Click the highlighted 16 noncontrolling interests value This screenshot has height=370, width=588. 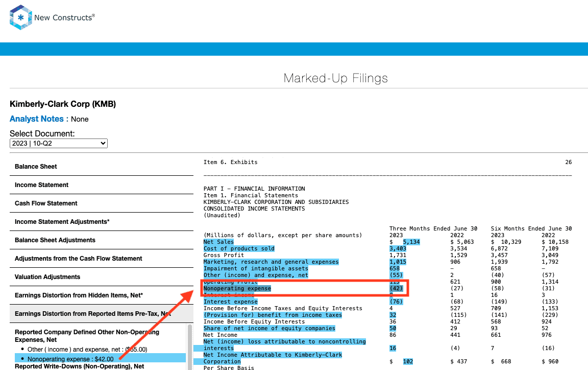[x=393, y=348]
